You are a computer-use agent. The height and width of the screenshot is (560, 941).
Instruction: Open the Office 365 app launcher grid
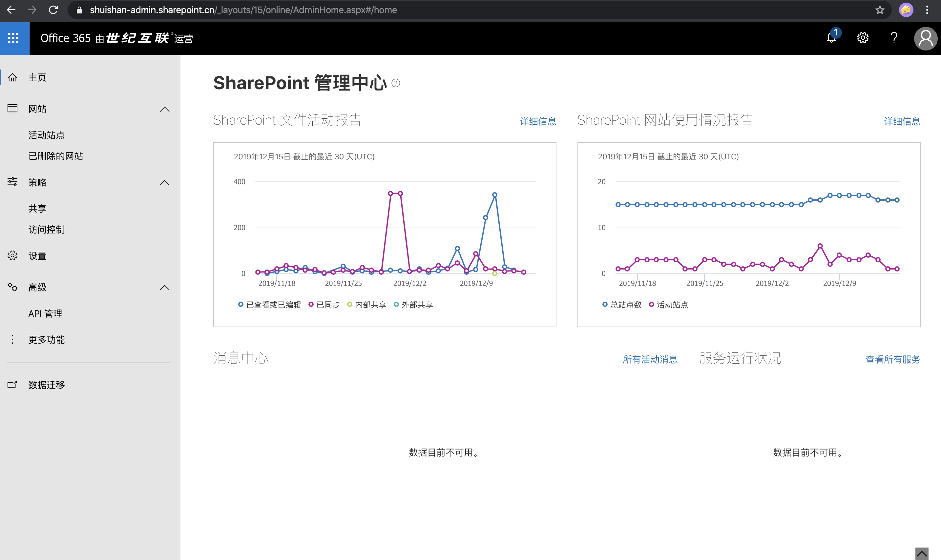(13, 38)
